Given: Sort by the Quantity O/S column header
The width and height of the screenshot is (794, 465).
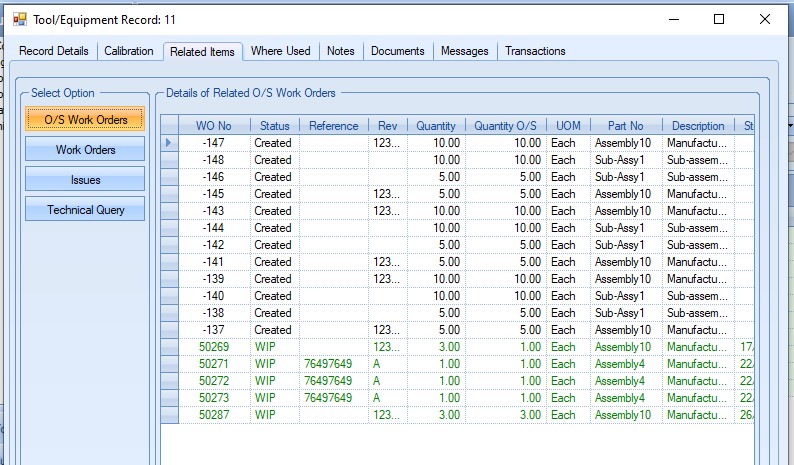Looking at the screenshot, I should tap(505, 126).
